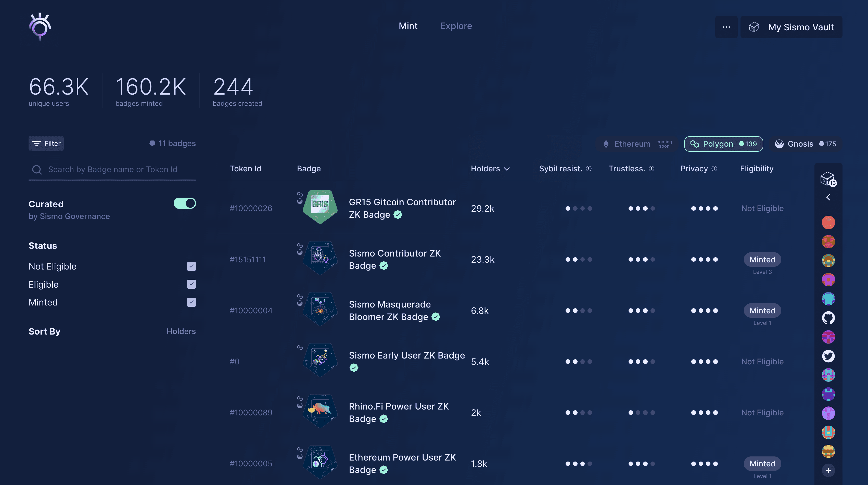This screenshot has height=485, width=868.
Task: Click the verified checkmark on Rhino.Fi badge
Action: tap(384, 419)
